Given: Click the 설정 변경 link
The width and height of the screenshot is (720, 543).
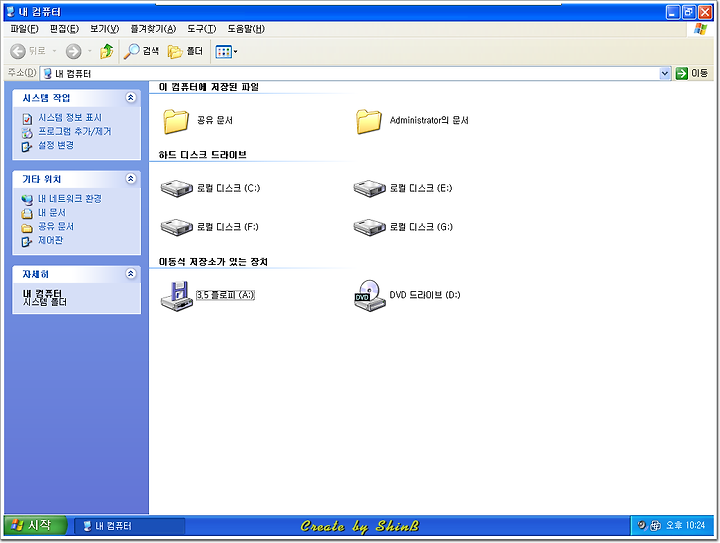Looking at the screenshot, I should [x=56, y=146].
